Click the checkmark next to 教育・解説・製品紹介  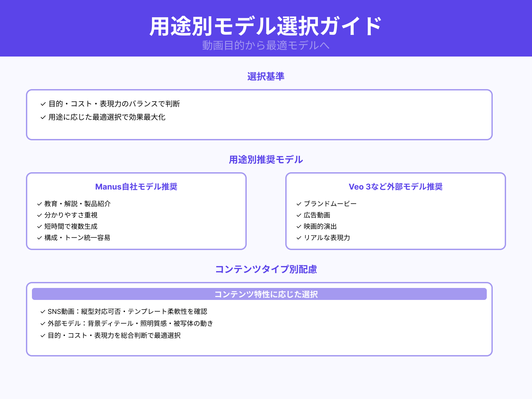pyautogui.click(x=39, y=204)
